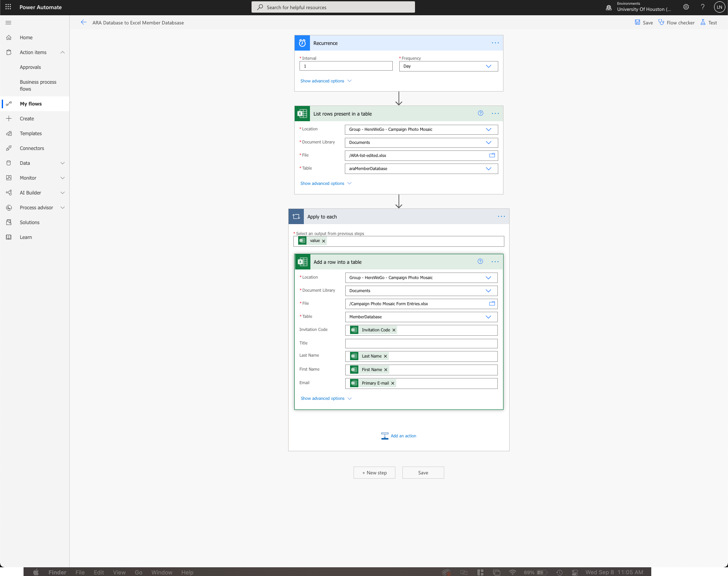Remove the value token from Apply to each
728x576 pixels.
click(x=323, y=241)
